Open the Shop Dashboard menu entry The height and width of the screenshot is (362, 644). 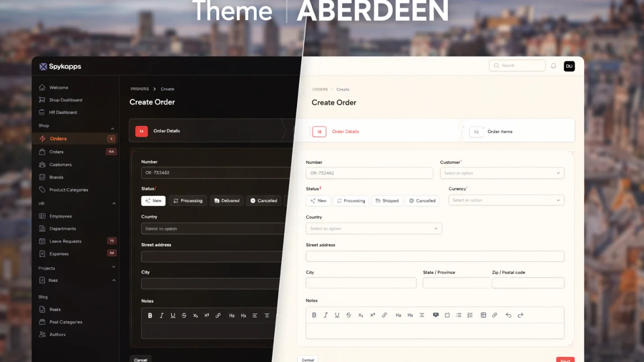(65, 100)
